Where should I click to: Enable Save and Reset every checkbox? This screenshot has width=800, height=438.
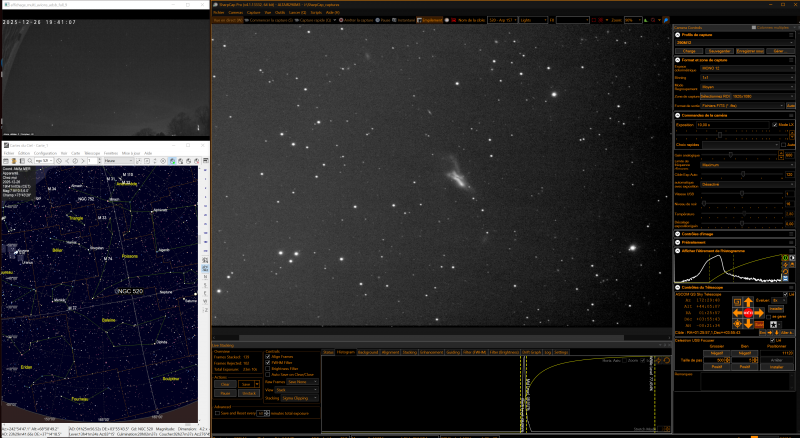pos(217,413)
